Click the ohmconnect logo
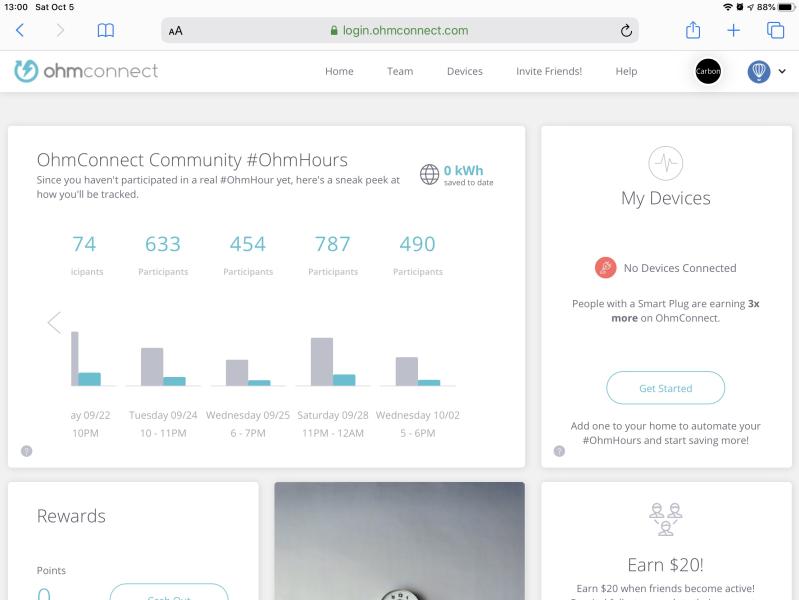 tap(86, 71)
